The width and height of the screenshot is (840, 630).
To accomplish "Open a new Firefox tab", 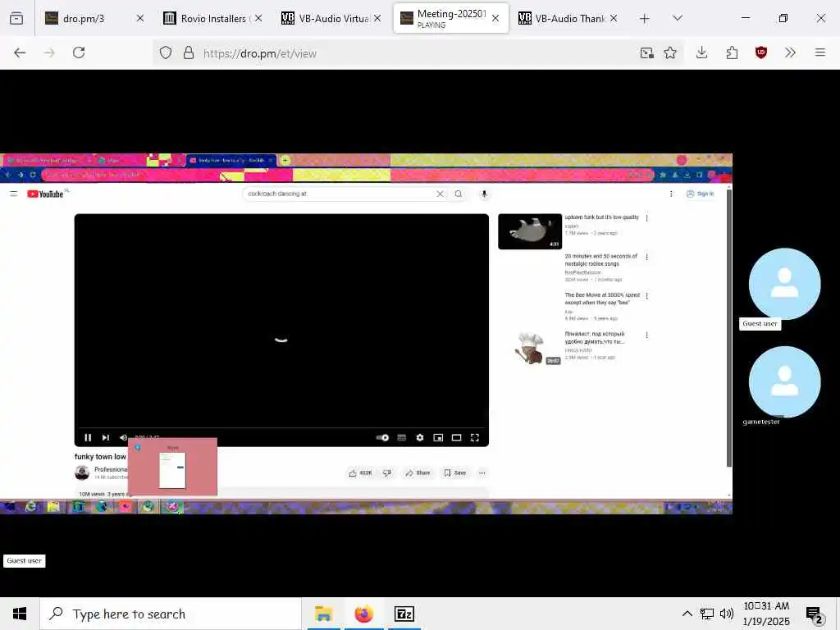I will coord(645,19).
